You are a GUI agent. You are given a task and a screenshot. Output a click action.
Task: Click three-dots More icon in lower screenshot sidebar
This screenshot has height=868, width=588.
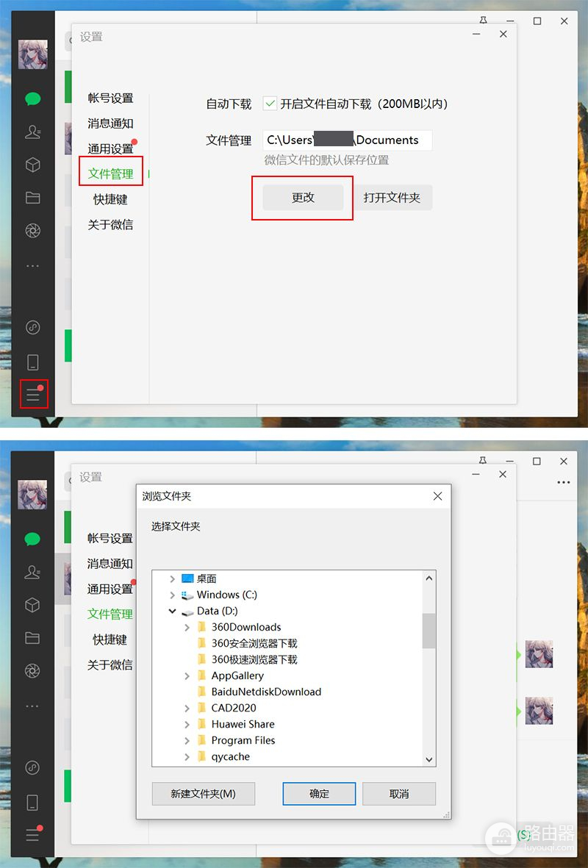click(32, 706)
